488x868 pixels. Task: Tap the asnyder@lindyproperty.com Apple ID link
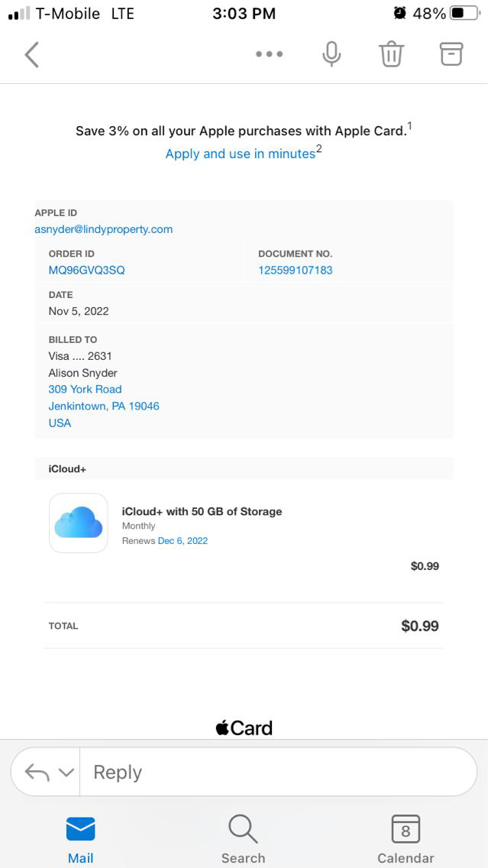tap(104, 229)
